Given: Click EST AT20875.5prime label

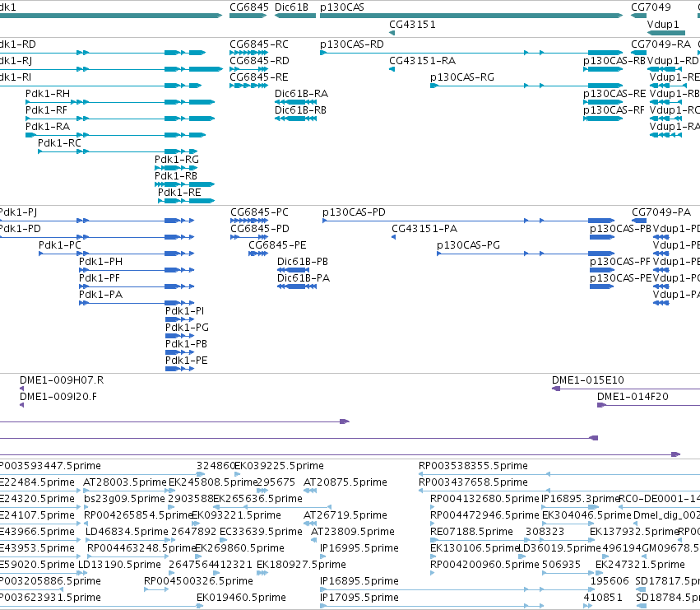Looking at the screenshot, I should 345,482.
